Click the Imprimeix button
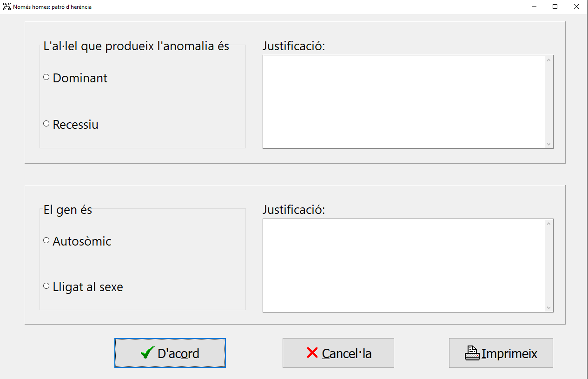The image size is (588, 379). coord(501,353)
